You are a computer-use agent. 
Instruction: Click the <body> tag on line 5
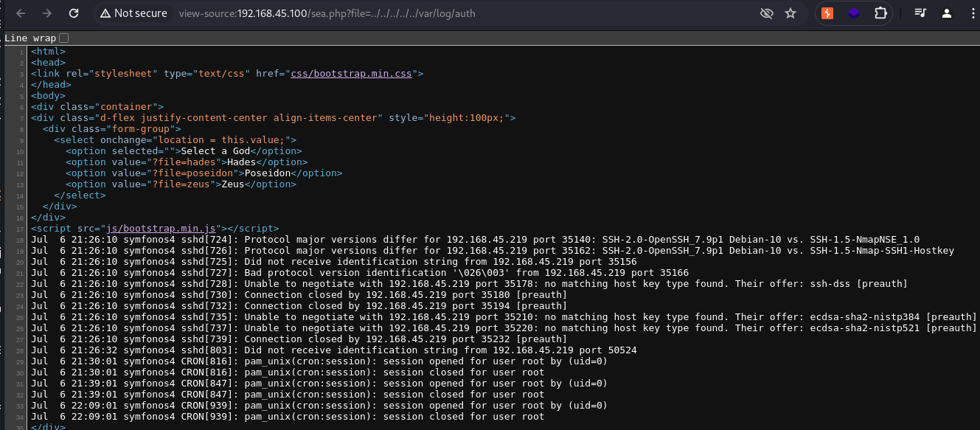pos(48,96)
